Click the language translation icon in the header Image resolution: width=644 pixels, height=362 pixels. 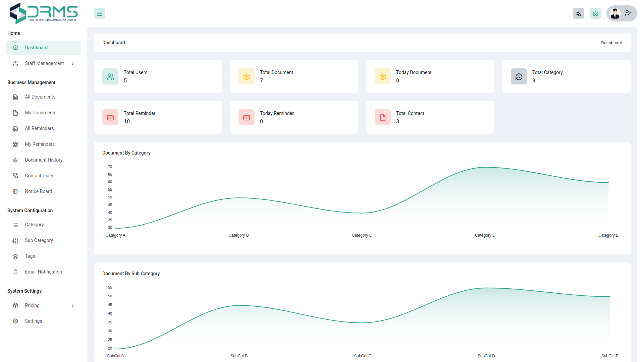(x=578, y=13)
